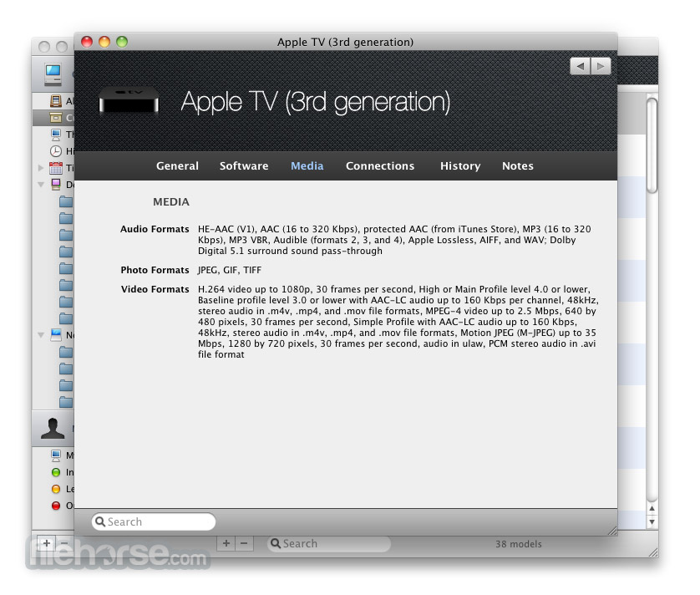Image resolution: width=700 pixels, height=595 pixels.
Task: Focus the Search field in back window
Action: (x=329, y=544)
